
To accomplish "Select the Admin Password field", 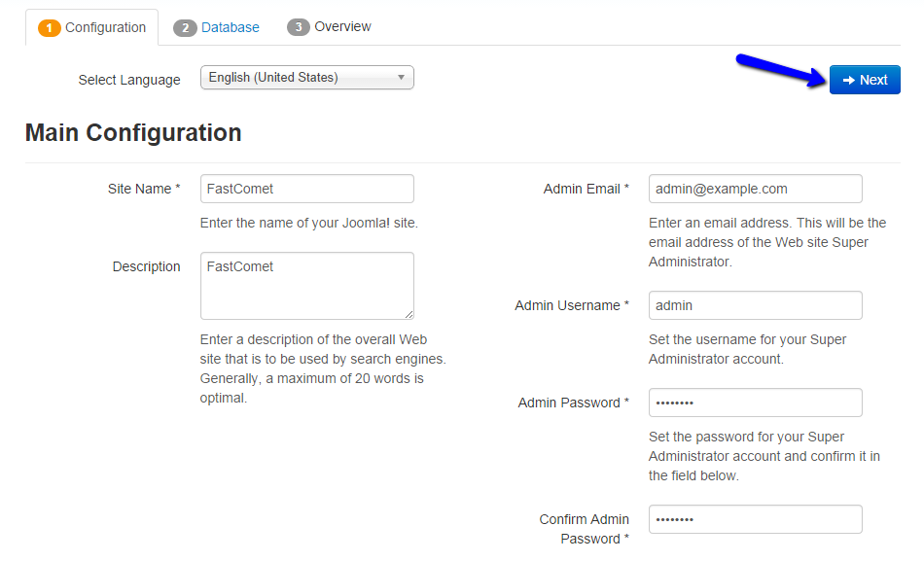I will point(755,403).
